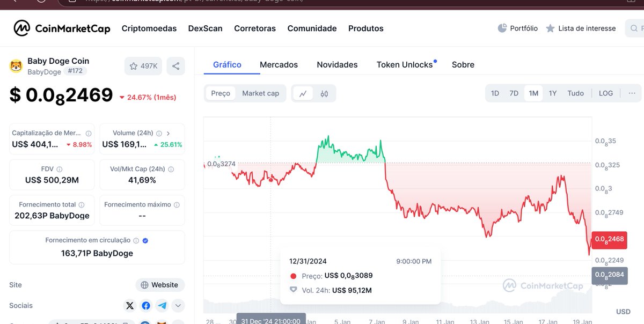Switch to the Sobre tab
Image resolution: width=644 pixels, height=324 pixels.
pos(463,64)
